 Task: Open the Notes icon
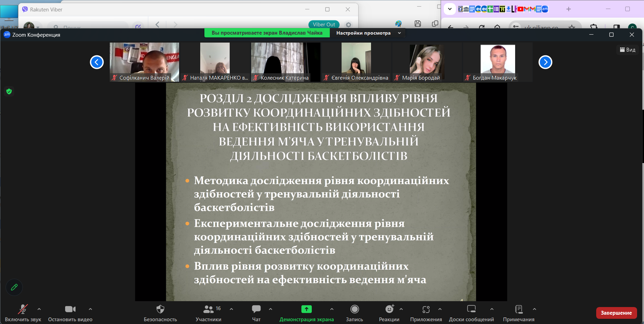(x=519, y=309)
